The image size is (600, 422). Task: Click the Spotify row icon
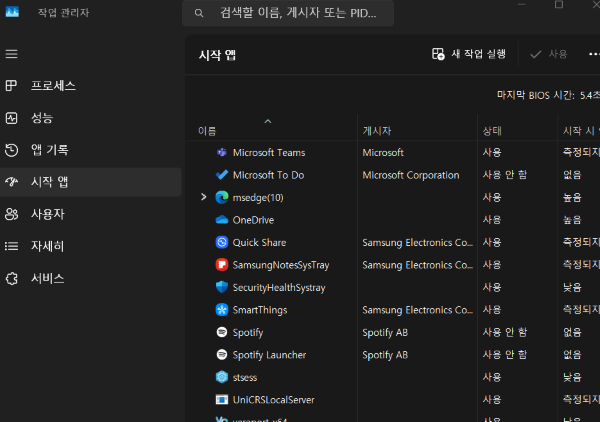coord(222,332)
